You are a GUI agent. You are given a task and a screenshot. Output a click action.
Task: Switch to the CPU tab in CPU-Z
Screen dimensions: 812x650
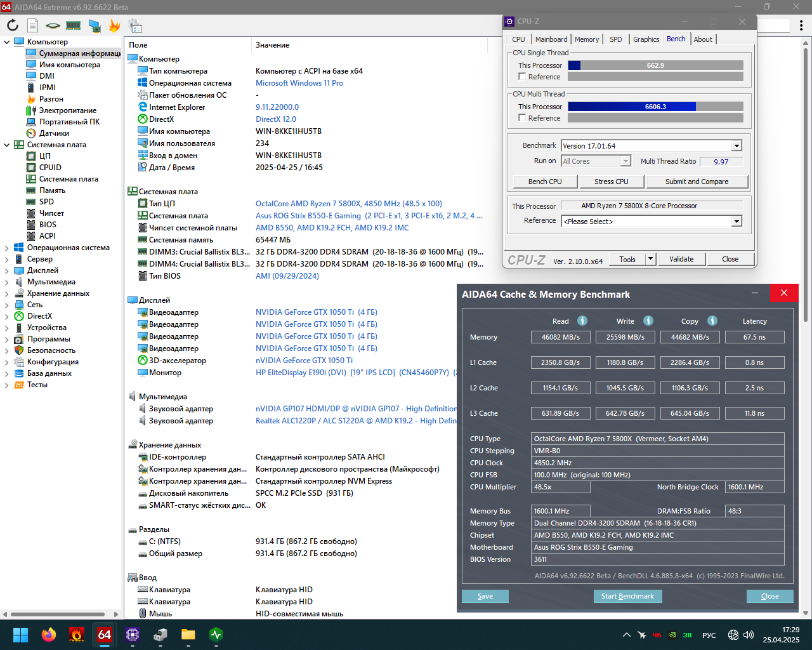tap(519, 39)
